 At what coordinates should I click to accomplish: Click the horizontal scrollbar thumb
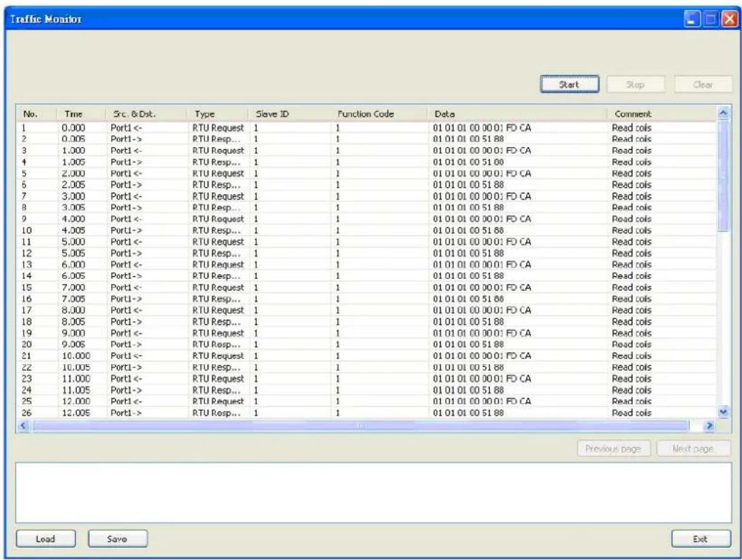(x=360, y=426)
